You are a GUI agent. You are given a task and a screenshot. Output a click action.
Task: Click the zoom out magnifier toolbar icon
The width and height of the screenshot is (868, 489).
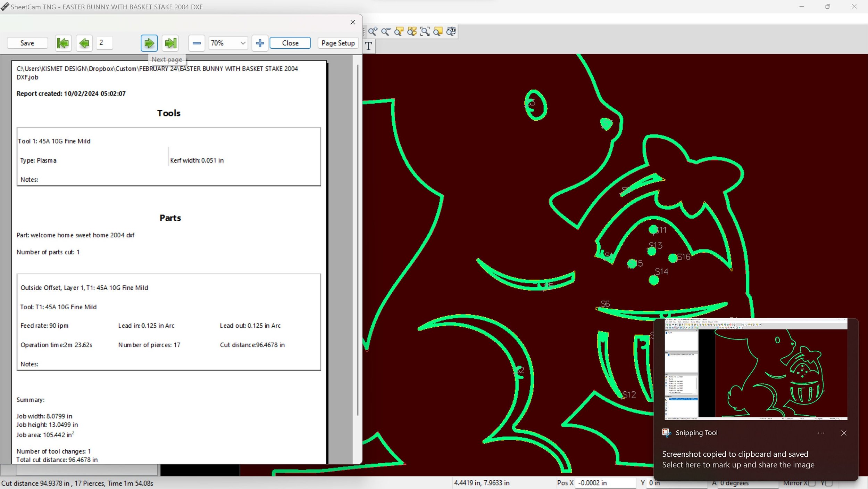tap(385, 32)
